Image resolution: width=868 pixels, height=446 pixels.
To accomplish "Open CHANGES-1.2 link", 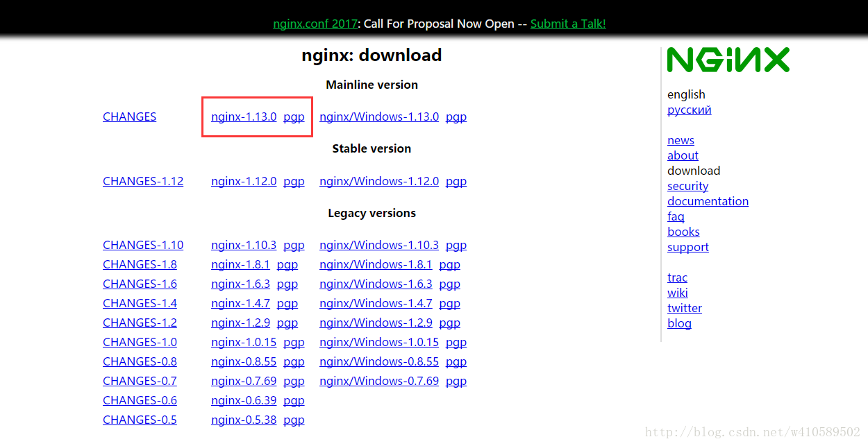I will (140, 323).
